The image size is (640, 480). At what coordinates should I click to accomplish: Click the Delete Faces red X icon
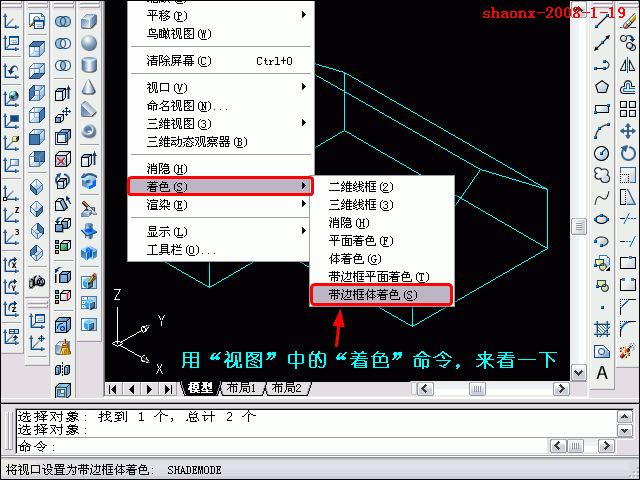(x=63, y=159)
